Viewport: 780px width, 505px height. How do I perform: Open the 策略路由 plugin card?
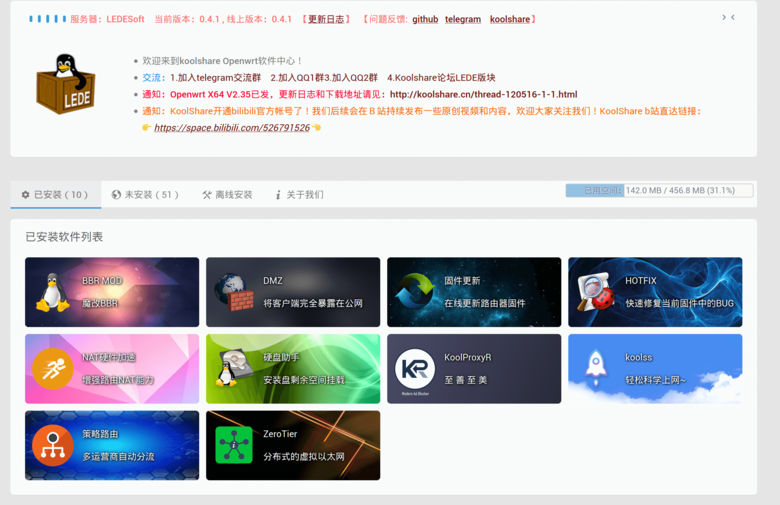point(112,445)
